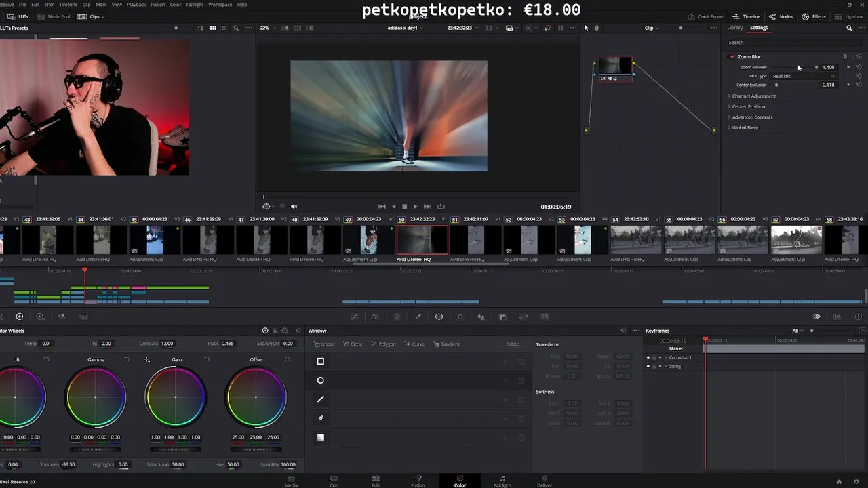Open the Fusion menu
Viewport: 868px width, 488px height.
tap(157, 4)
